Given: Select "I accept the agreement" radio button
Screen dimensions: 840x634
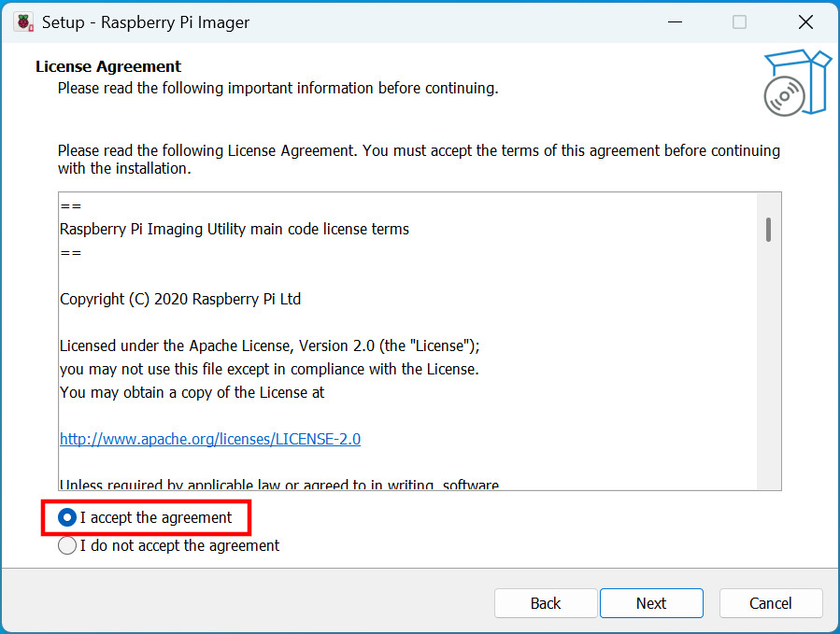Looking at the screenshot, I should 67,517.
